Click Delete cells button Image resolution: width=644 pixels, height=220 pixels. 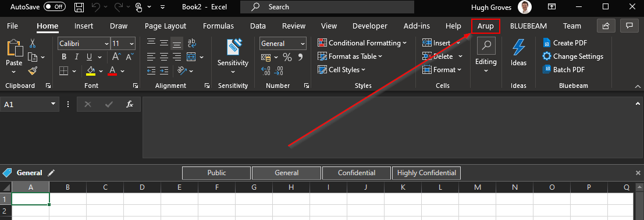(x=438, y=56)
